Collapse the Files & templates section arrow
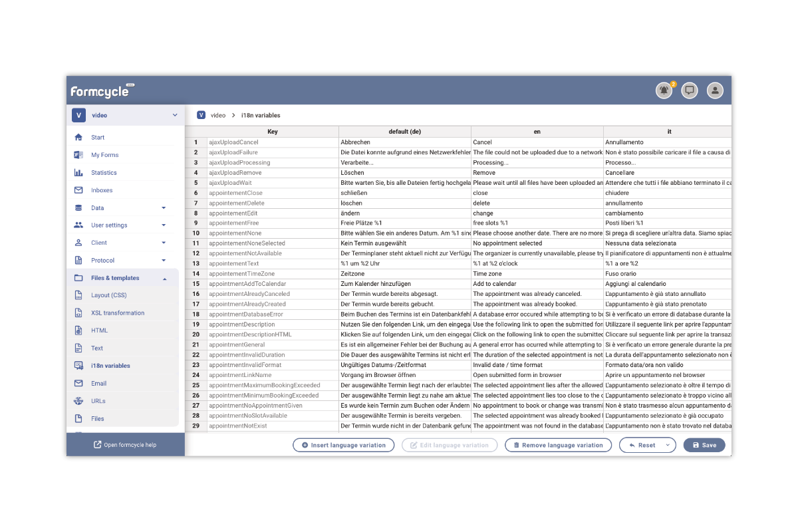The height and width of the screenshot is (532, 798). coord(164,278)
